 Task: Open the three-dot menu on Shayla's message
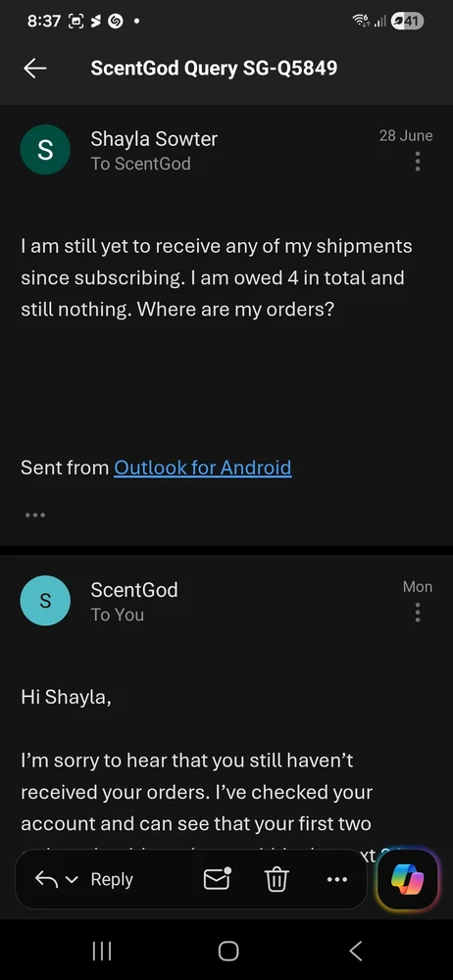418,162
